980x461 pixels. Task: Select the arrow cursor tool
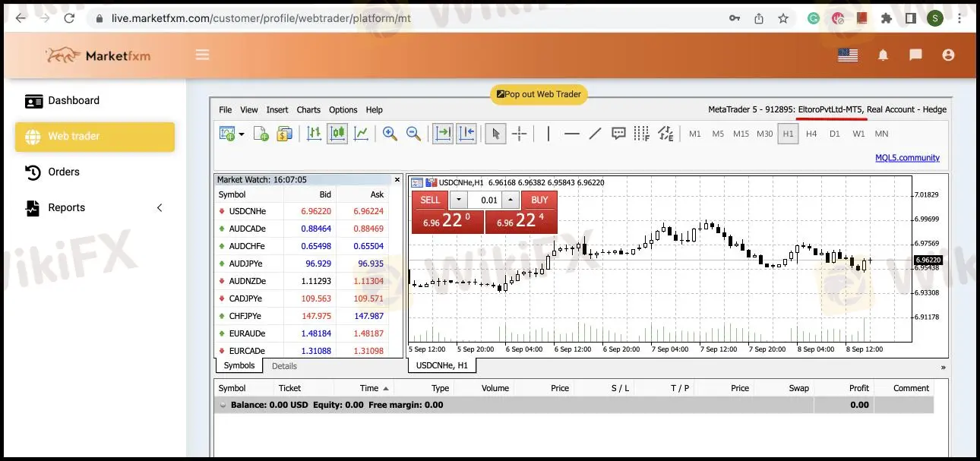click(495, 134)
